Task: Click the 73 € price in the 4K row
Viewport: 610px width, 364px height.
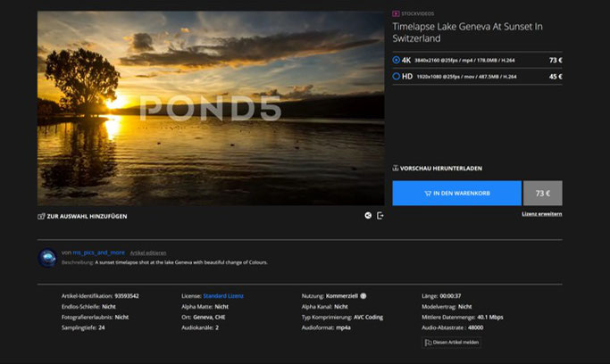Action: click(x=556, y=60)
